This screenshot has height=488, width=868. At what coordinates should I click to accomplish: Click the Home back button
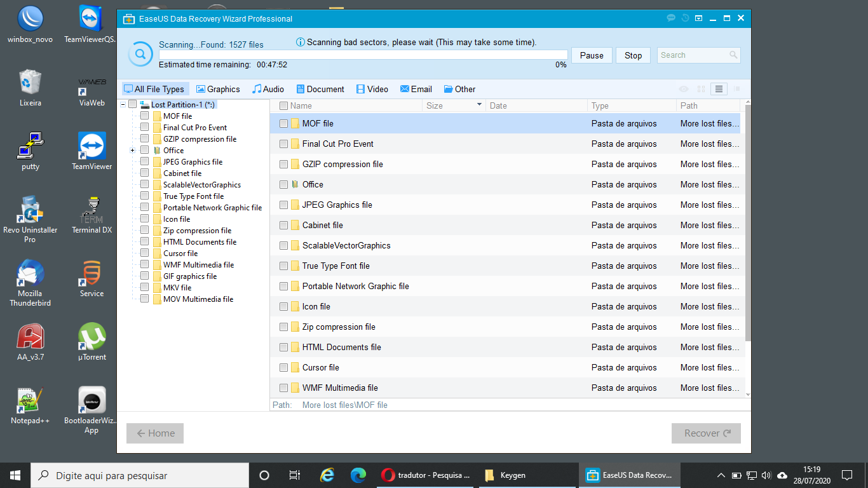tap(155, 433)
